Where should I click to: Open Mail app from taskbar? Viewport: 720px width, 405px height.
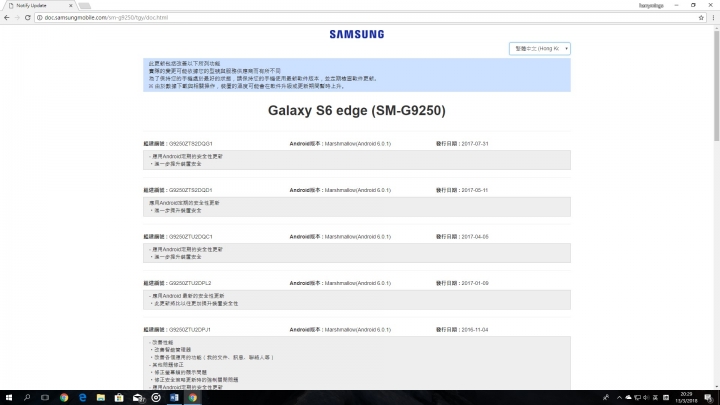(138, 398)
